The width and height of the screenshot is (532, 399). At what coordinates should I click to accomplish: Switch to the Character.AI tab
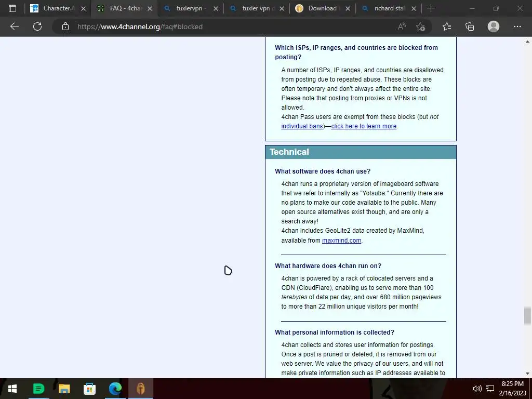[x=58, y=8]
